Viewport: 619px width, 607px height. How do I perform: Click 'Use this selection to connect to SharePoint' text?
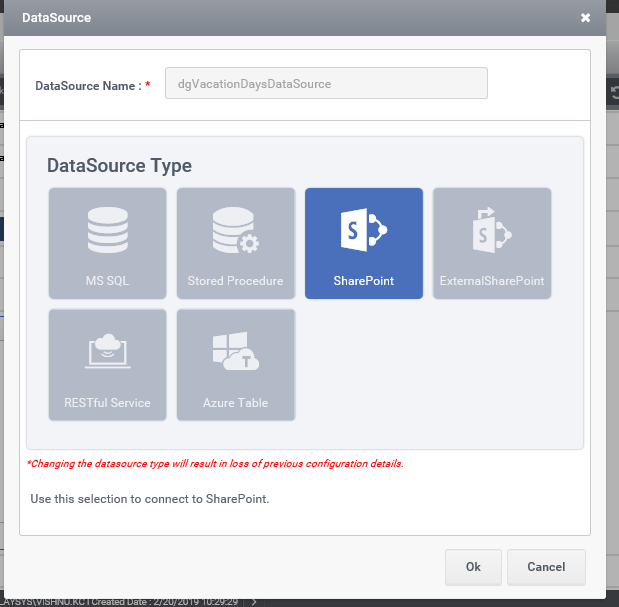[150, 499]
